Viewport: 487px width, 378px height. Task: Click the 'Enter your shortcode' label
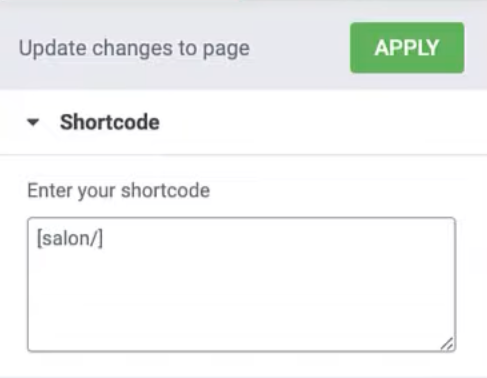click(x=119, y=191)
